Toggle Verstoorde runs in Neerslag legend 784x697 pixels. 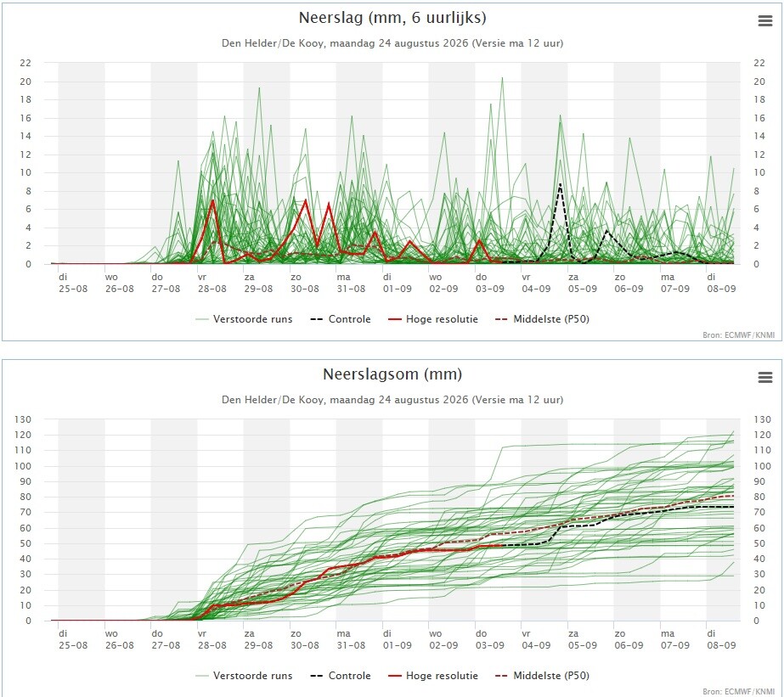pos(244,318)
